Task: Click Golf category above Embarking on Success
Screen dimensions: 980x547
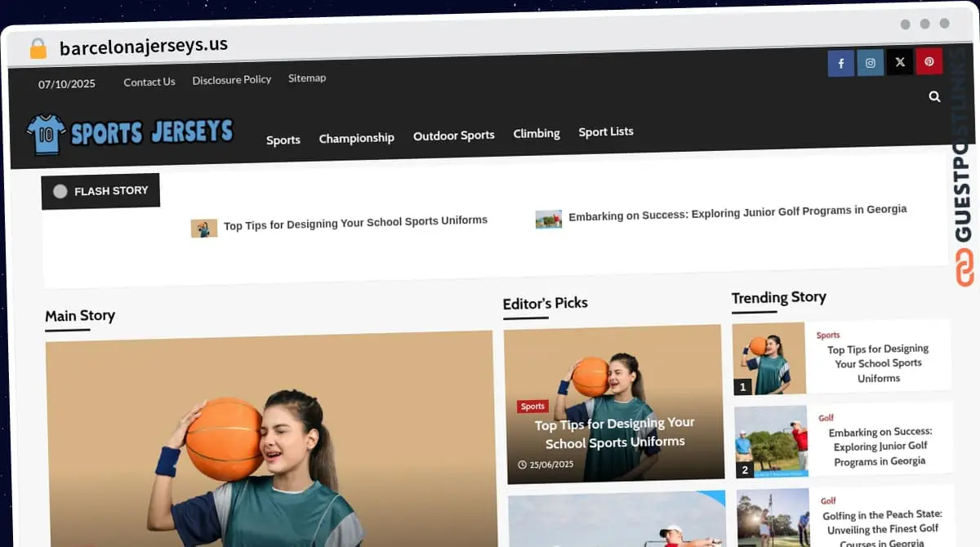Action: (826, 418)
